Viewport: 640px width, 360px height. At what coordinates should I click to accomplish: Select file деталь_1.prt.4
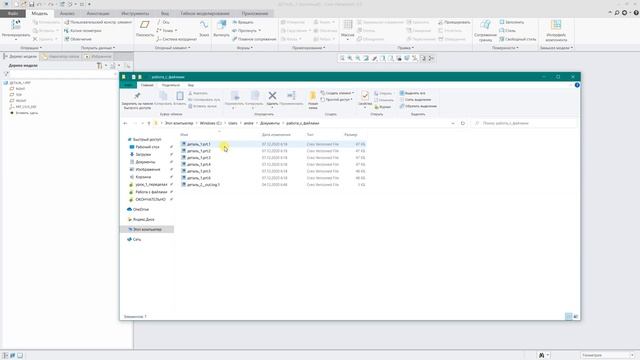199,164
